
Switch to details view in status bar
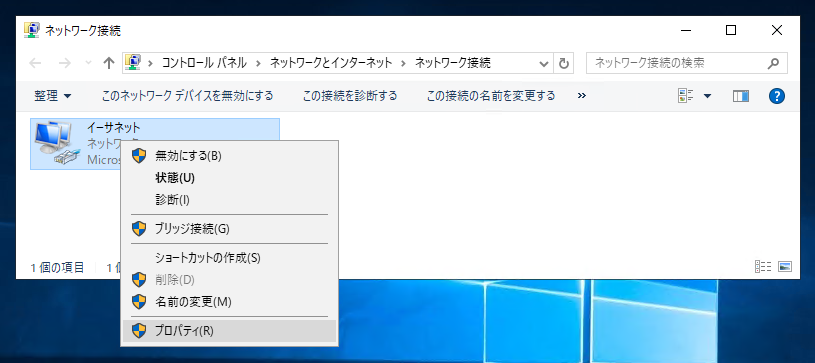point(763,267)
